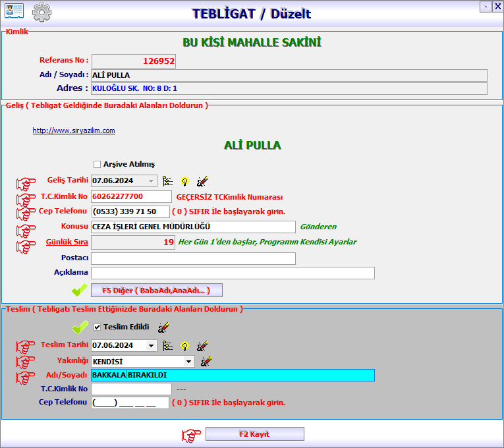Click the light bulb icon next to Geliş Tarihi
The height and width of the screenshot is (448, 504).
(x=184, y=181)
